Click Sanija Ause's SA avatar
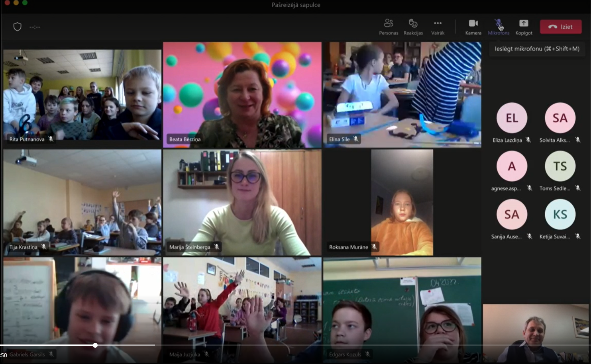591x364 pixels. [512, 214]
